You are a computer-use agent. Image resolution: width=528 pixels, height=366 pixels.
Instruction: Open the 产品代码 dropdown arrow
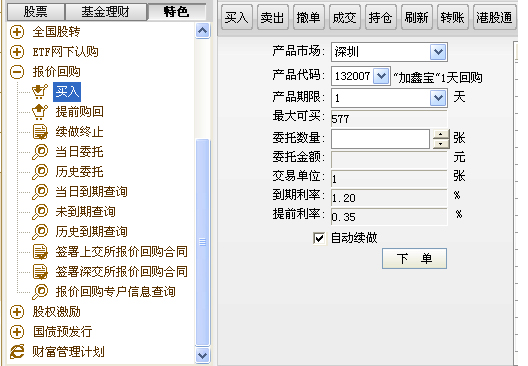[382, 76]
